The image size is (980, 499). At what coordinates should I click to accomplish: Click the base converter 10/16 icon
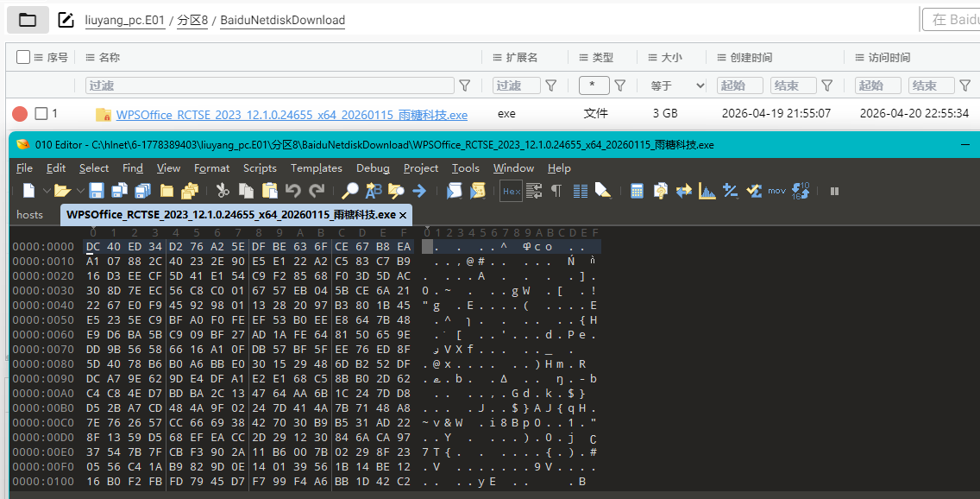pyautogui.click(x=801, y=191)
